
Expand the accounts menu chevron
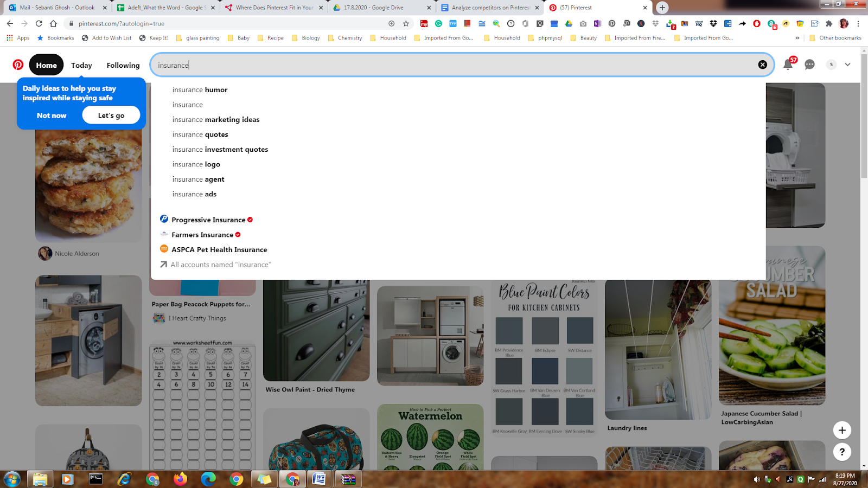(x=847, y=65)
